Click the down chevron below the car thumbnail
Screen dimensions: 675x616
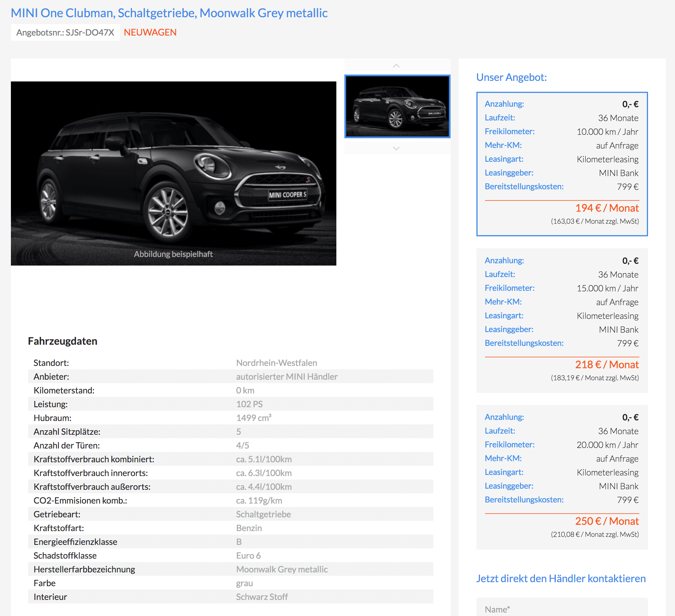coord(396,148)
